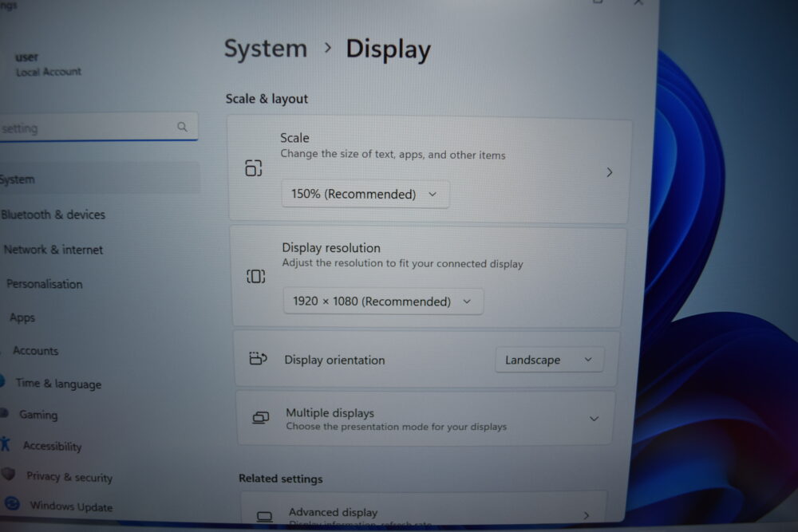Click the Multiple displays icon

(261, 418)
